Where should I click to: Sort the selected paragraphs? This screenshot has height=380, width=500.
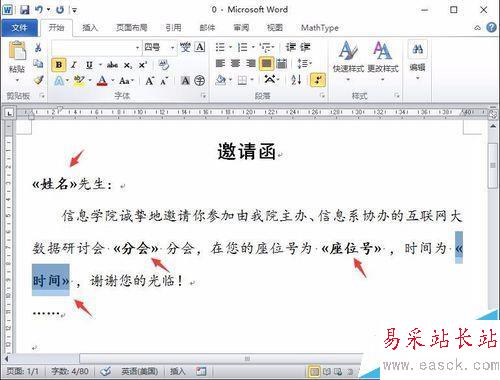(x=296, y=80)
